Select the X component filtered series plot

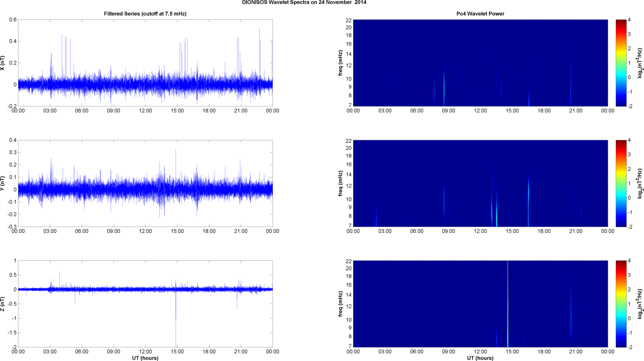pos(145,63)
